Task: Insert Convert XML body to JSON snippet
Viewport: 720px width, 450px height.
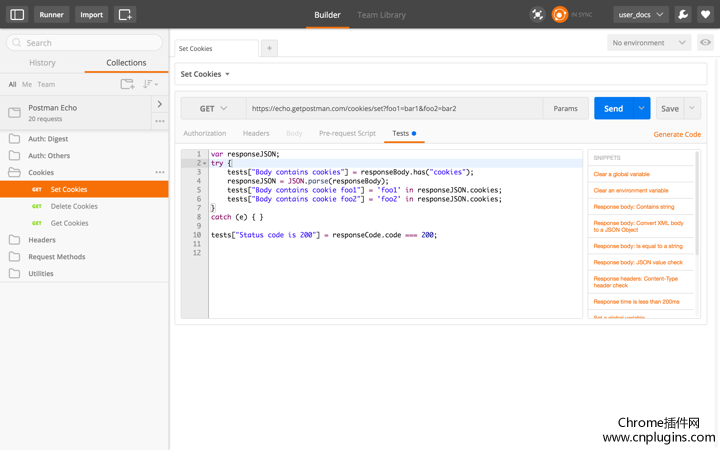Action: click(x=638, y=226)
